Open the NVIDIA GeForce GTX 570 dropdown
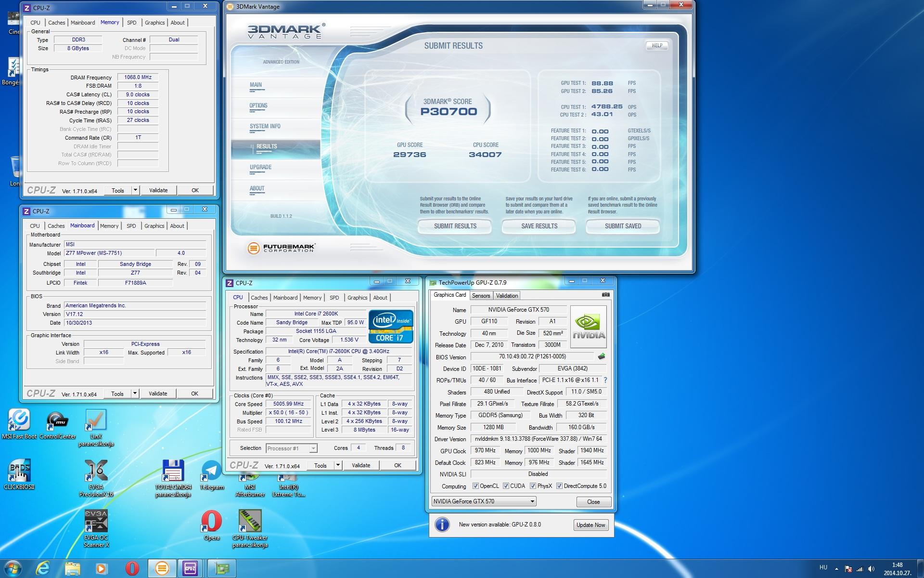 (x=484, y=501)
